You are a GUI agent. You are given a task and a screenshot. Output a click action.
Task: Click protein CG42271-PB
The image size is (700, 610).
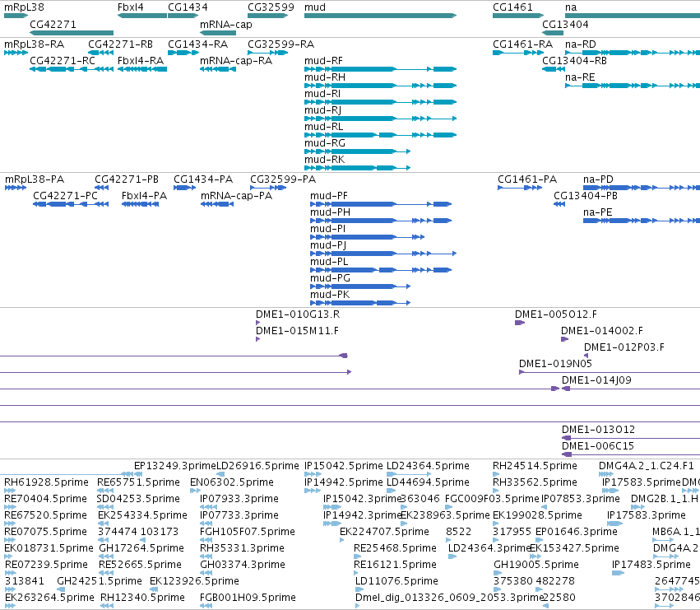click(101, 188)
